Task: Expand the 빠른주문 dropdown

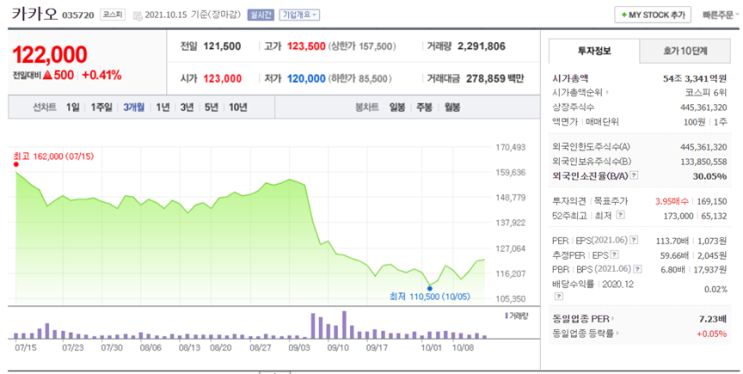Action: coord(720,15)
